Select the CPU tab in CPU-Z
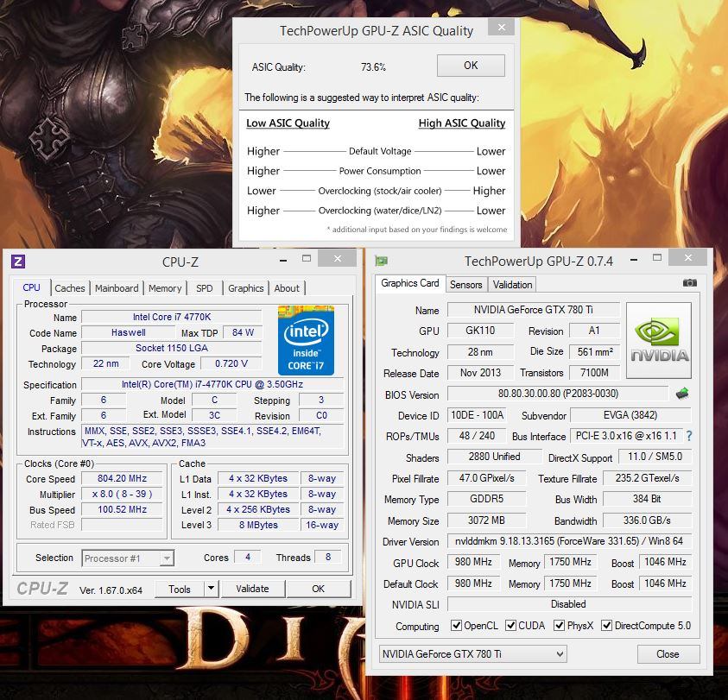This screenshot has width=728, height=700. (32, 287)
